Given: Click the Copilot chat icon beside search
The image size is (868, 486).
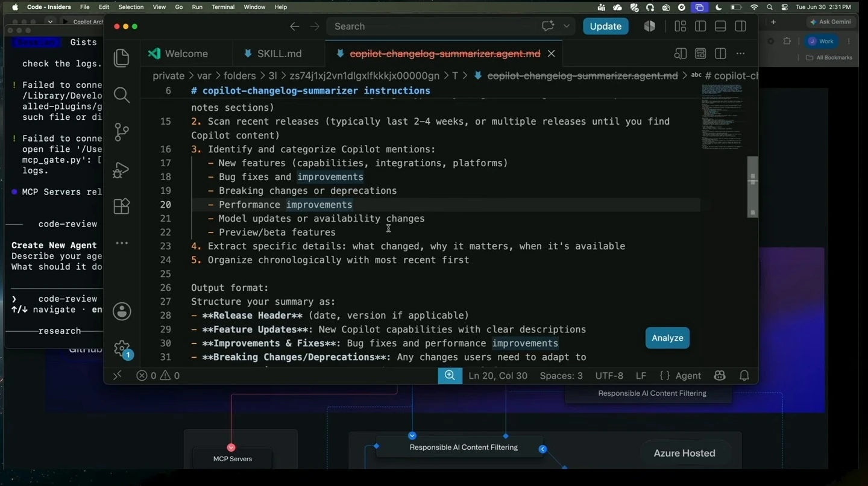Looking at the screenshot, I should [x=548, y=26].
